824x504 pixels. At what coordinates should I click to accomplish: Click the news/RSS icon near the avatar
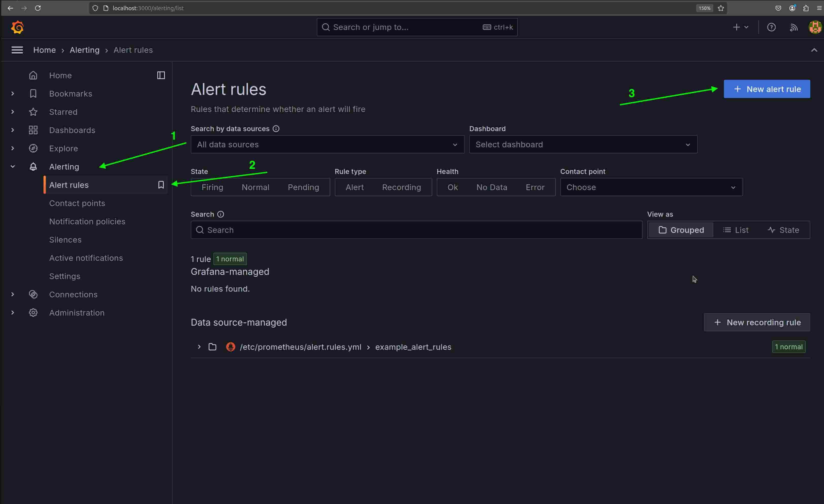793,27
